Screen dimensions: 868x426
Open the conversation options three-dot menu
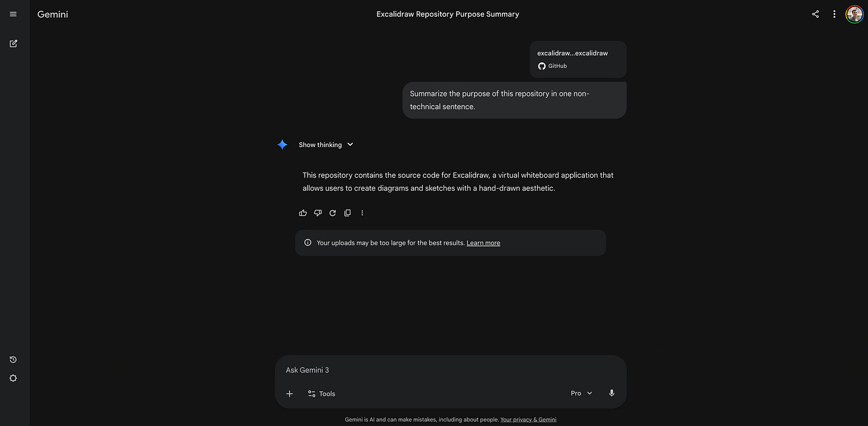click(834, 14)
